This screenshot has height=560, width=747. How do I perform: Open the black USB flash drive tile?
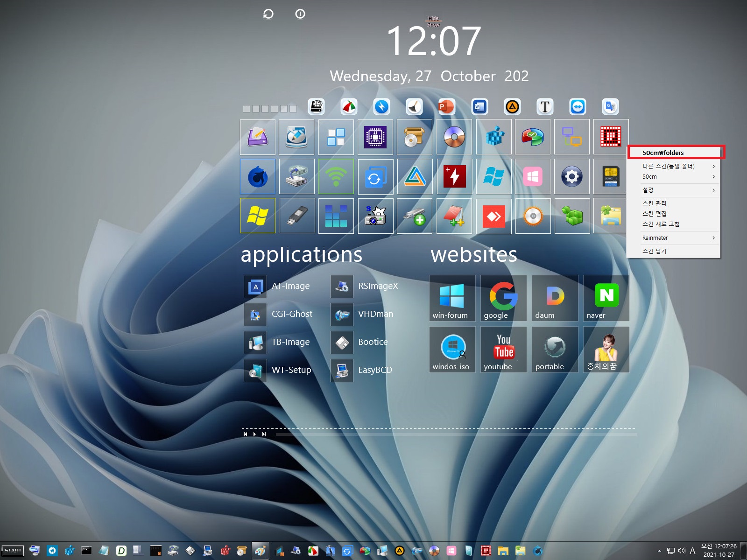coord(297,216)
